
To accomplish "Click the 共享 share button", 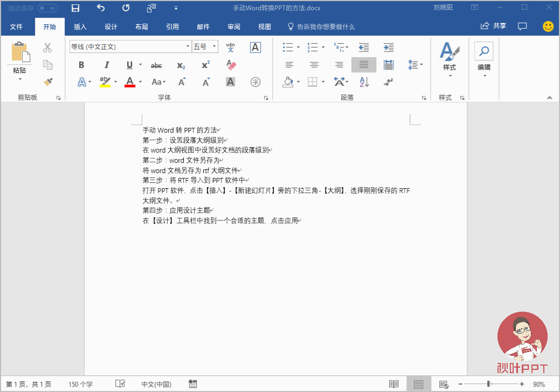I will click(494, 26).
